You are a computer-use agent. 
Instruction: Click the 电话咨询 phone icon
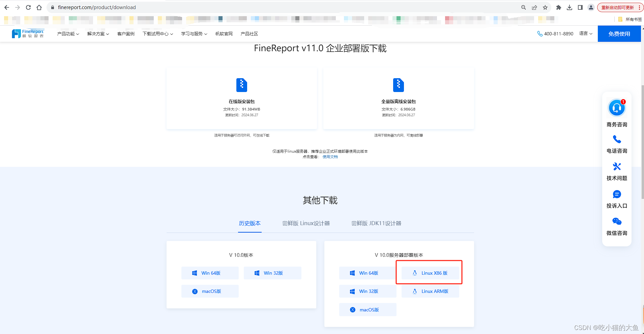pyautogui.click(x=617, y=139)
